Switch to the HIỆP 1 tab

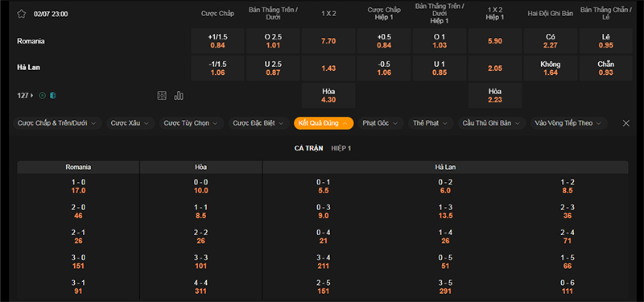(341, 148)
